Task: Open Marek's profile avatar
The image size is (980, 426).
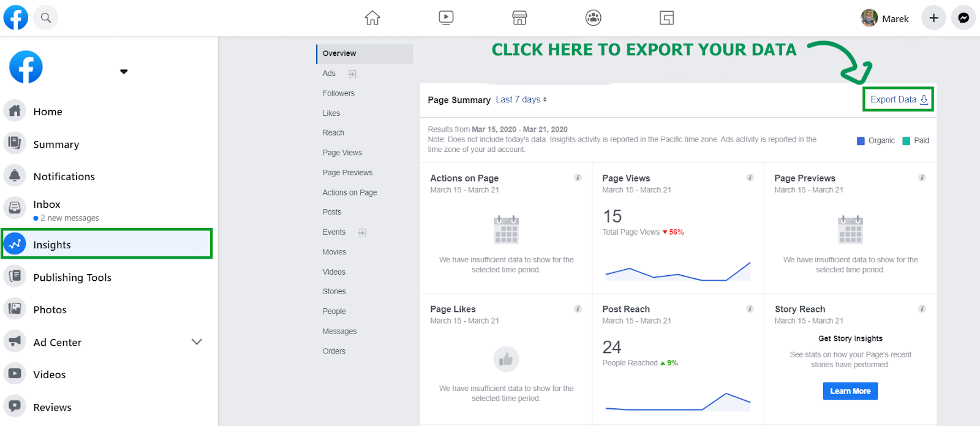Action: pyautogui.click(x=869, y=18)
